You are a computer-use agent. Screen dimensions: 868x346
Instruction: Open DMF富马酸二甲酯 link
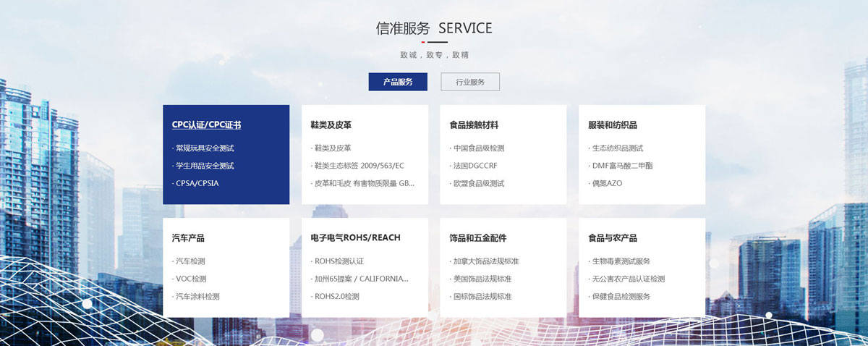(x=622, y=166)
